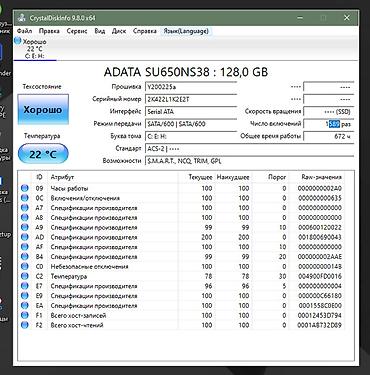
Task: Open the Файл menu
Action: [25, 31]
